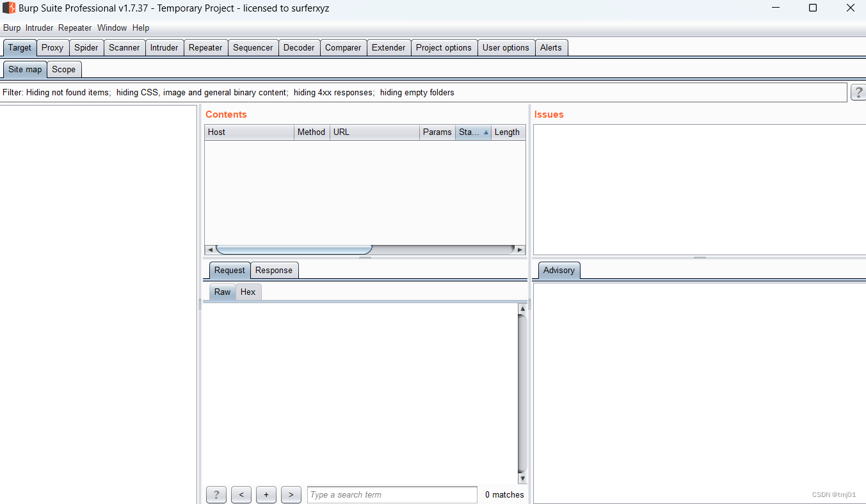Open the Burp menu
The height and width of the screenshot is (504, 866).
pos(12,28)
